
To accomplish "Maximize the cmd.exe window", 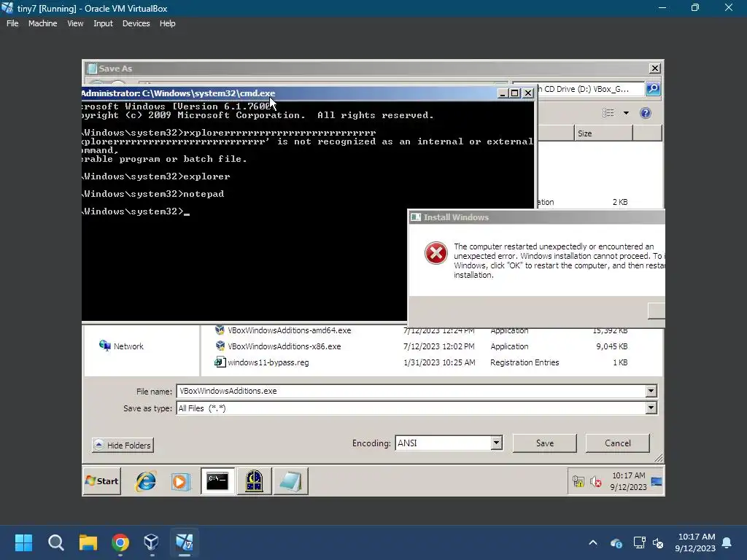I will coord(514,93).
